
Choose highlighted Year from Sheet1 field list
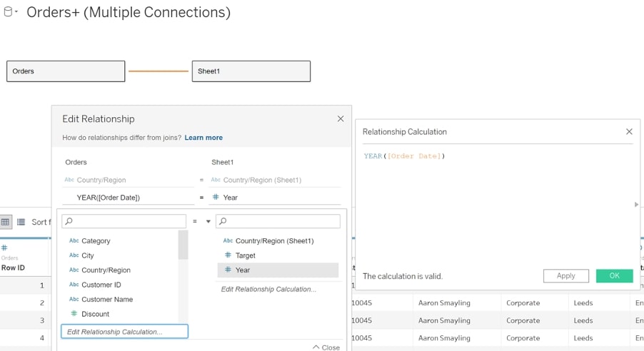click(278, 270)
